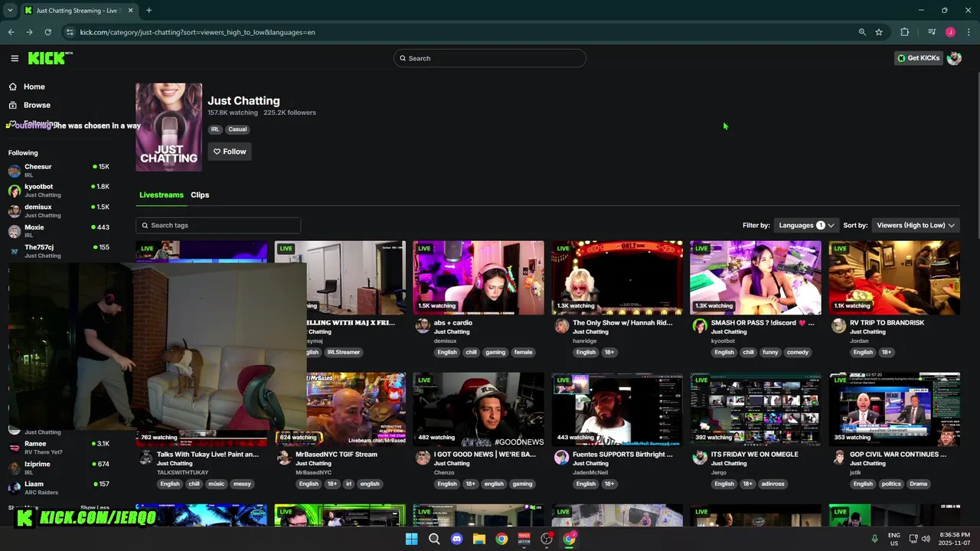Open Chrome three-dot menu
Image resolution: width=980 pixels, height=551 pixels.
point(969,32)
